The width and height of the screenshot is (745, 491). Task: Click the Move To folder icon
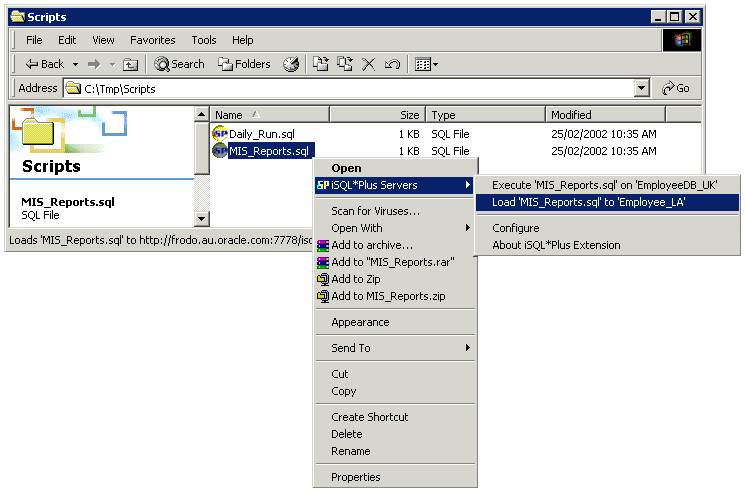[321, 64]
